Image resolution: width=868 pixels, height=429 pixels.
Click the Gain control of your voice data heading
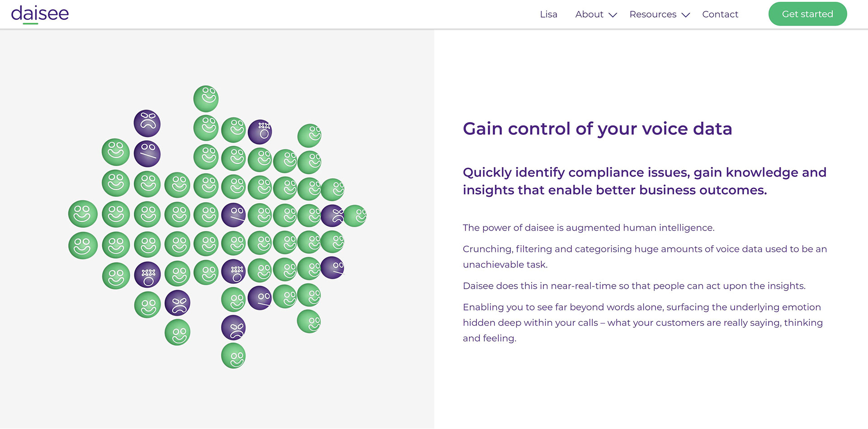597,129
